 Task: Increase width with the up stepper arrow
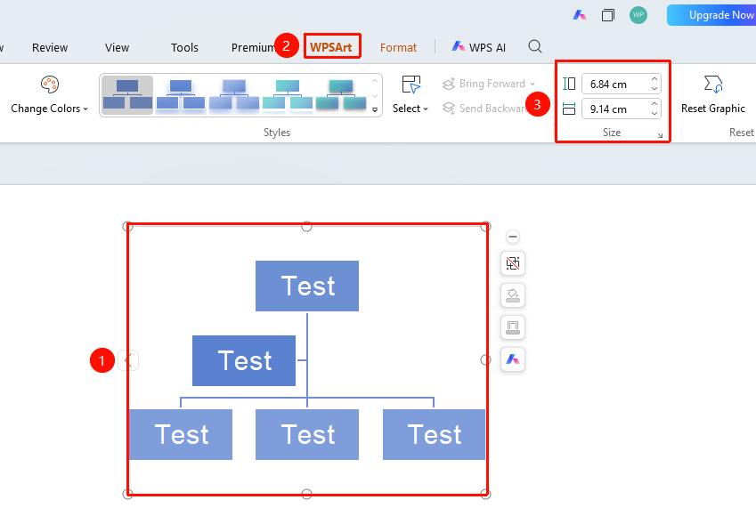coord(654,104)
